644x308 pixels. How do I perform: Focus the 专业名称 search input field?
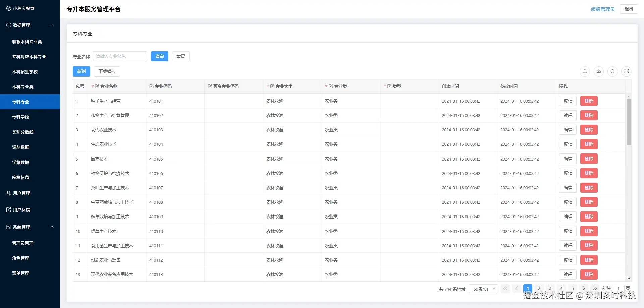point(120,56)
